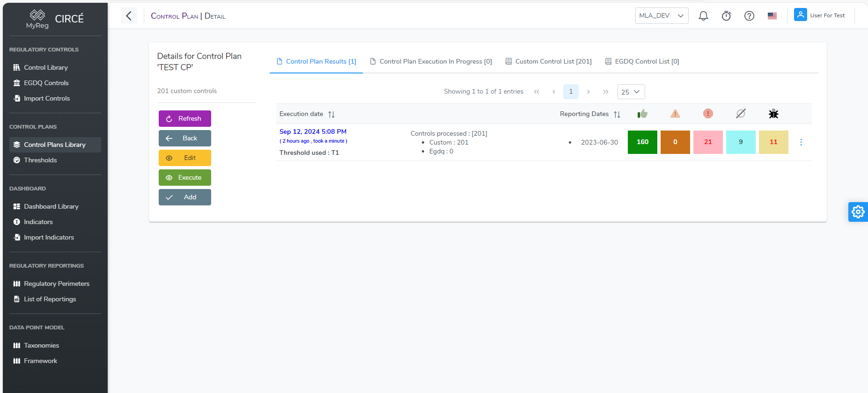Click the purple Refresh button
Image resolution: width=868 pixels, height=393 pixels.
(185, 119)
